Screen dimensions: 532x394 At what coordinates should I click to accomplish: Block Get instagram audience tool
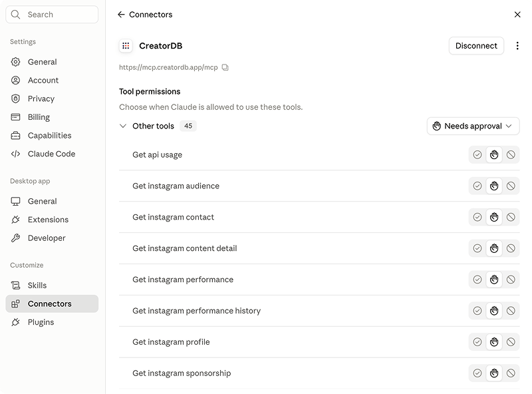(511, 186)
